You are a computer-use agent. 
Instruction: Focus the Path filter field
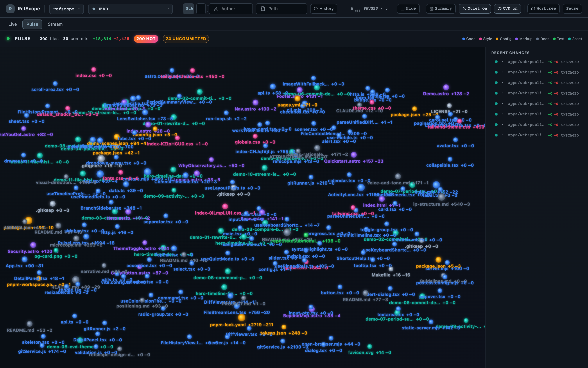coord(281,9)
